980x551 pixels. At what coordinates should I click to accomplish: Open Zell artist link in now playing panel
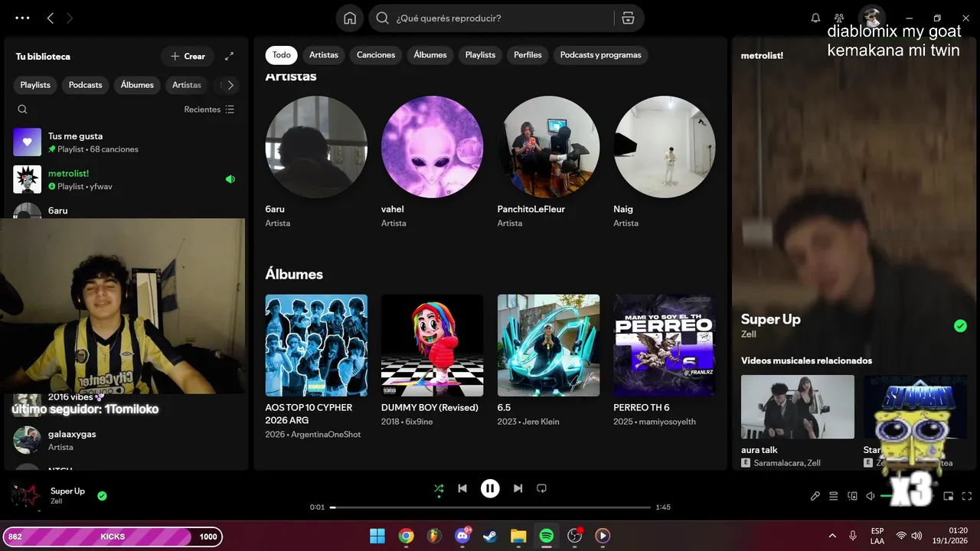[748, 334]
